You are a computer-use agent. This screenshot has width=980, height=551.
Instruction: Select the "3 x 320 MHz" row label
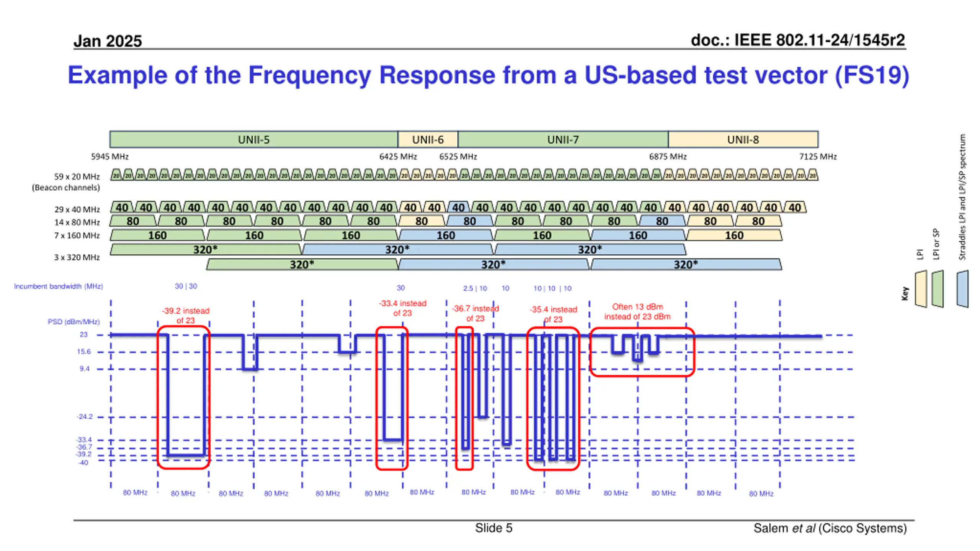(77, 258)
